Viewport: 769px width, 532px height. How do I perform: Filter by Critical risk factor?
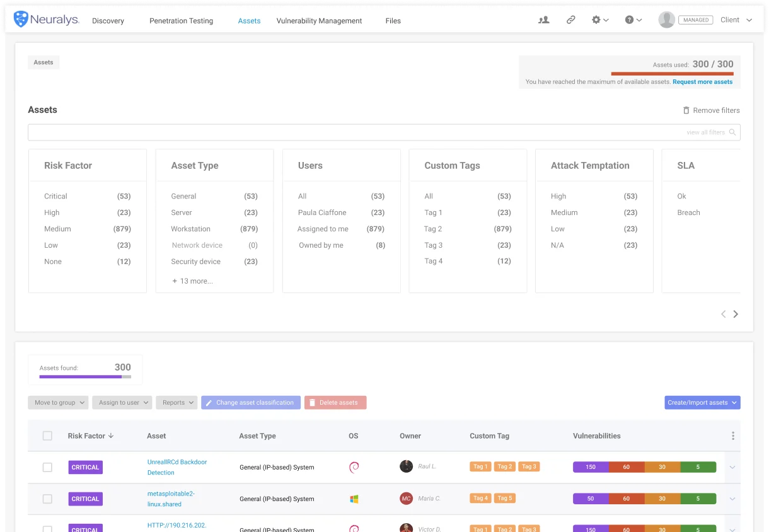coord(88,196)
